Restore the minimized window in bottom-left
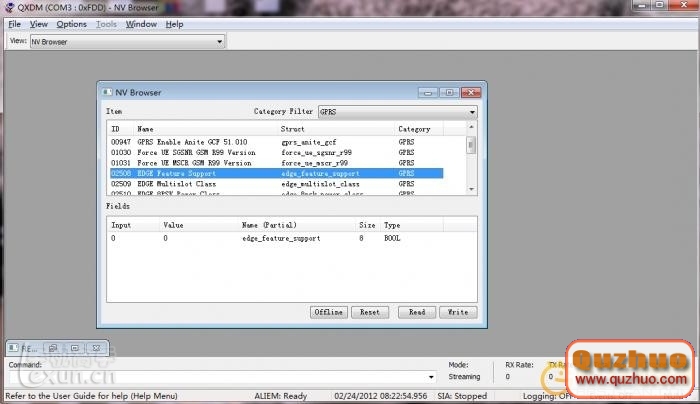 (53, 348)
